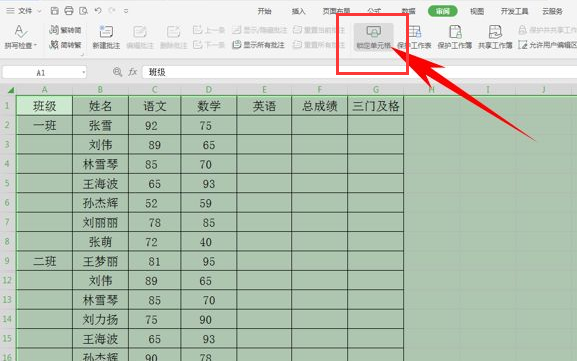Click the Name Box showing A1

(x=41, y=72)
